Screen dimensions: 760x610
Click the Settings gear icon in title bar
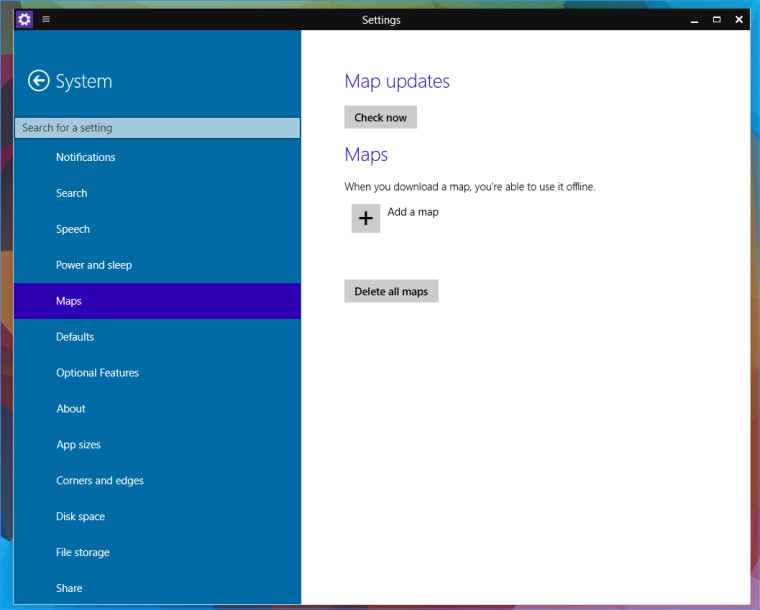pos(25,20)
